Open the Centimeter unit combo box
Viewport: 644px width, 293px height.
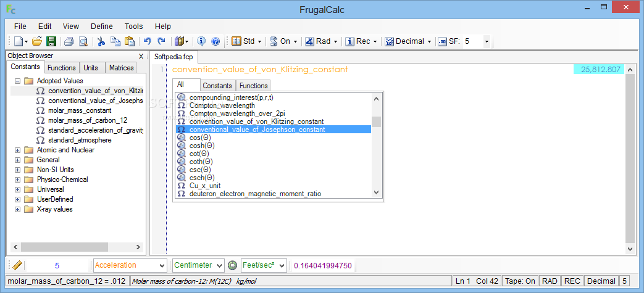point(198,265)
